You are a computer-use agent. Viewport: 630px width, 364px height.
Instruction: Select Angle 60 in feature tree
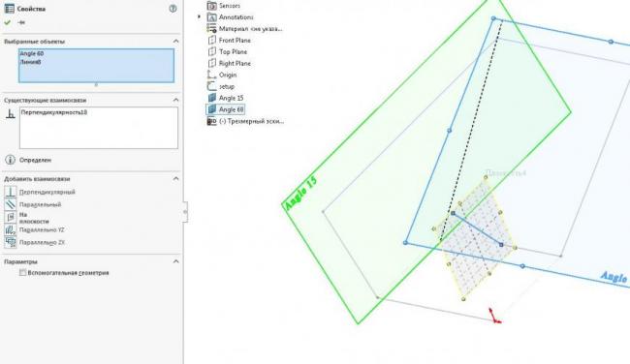231,109
